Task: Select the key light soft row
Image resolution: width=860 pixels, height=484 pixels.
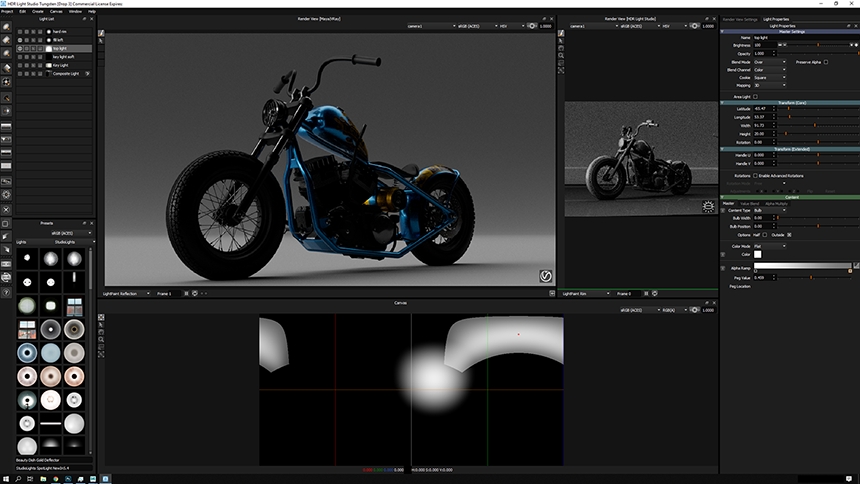Action: coord(54,57)
